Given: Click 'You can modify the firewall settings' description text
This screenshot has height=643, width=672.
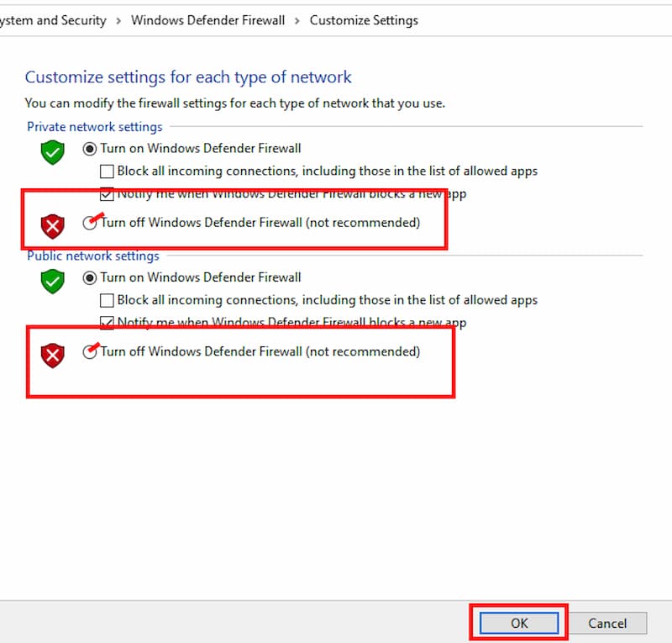Looking at the screenshot, I should [235, 103].
